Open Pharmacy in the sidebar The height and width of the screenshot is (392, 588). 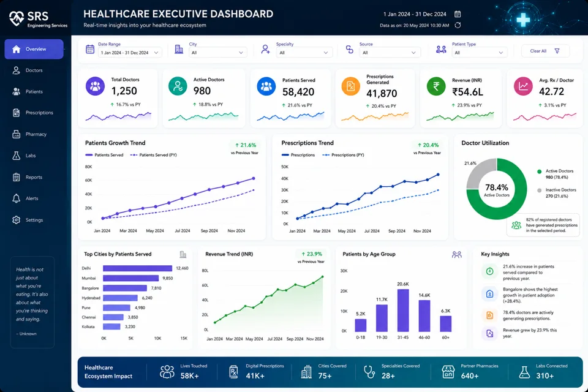coord(34,134)
